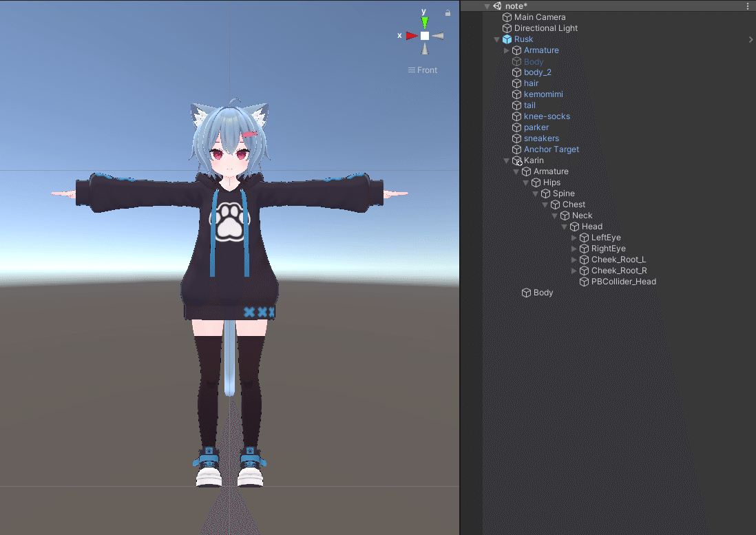Collapse the Chest bone
The image size is (756, 535).
click(545, 205)
